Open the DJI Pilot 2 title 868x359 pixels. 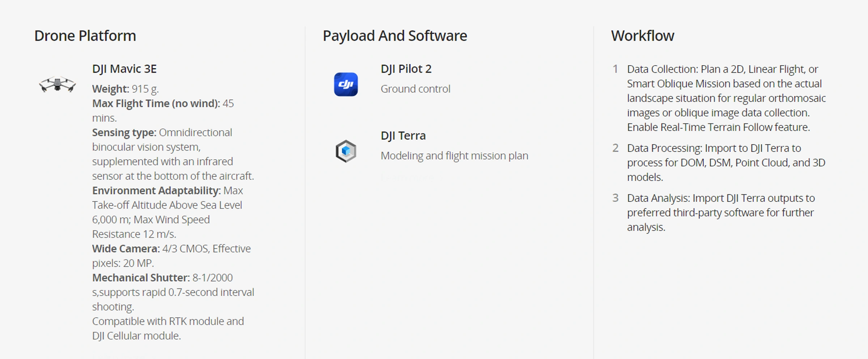pyautogui.click(x=406, y=69)
